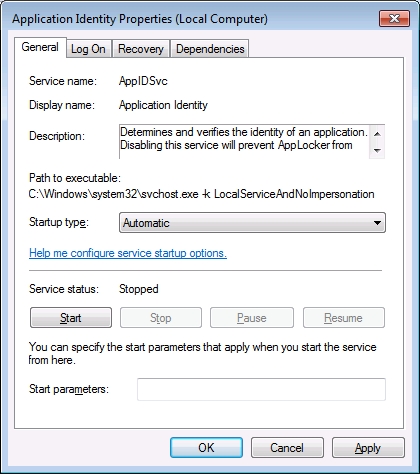Cancel the properties dialog
Image resolution: width=420 pixels, height=474 pixels.
click(x=287, y=447)
